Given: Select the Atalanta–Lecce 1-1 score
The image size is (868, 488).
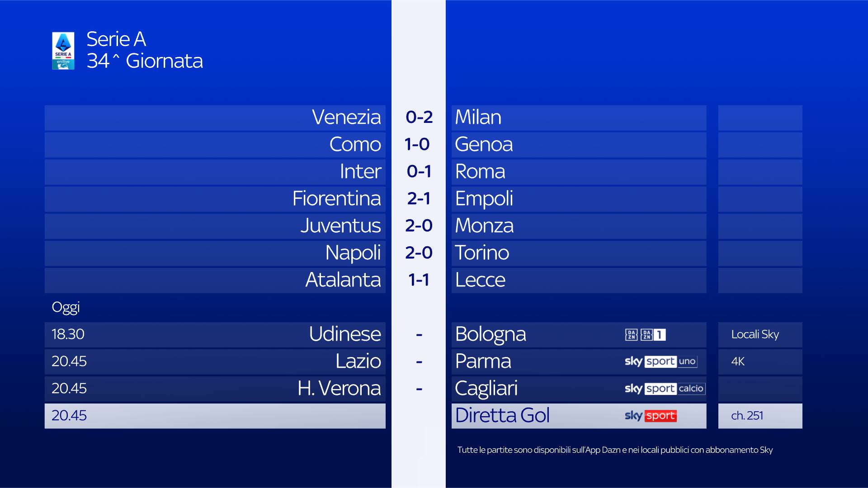Looking at the screenshot, I should click(419, 280).
